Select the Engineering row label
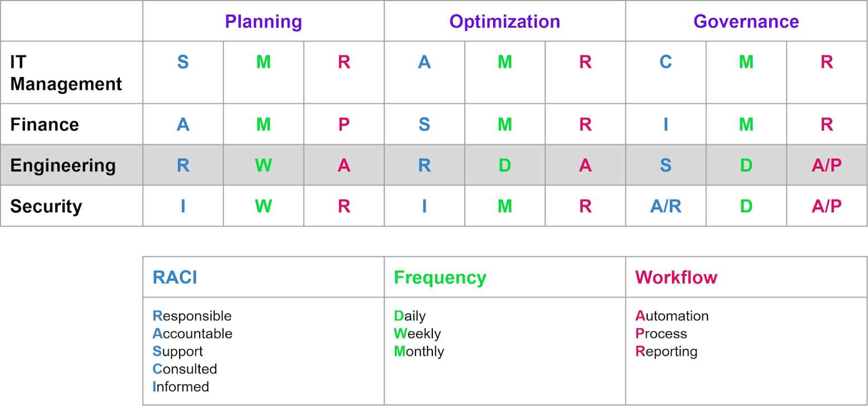The image size is (868, 406). (x=63, y=165)
